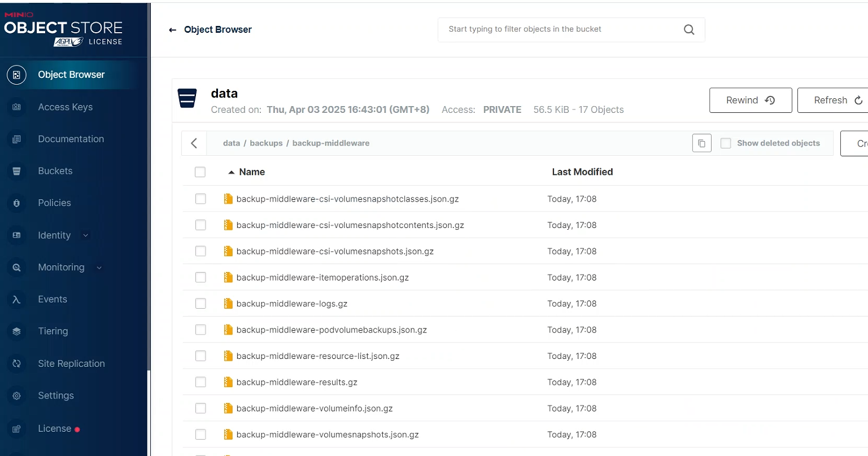Image resolution: width=868 pixels, height=456 pixels.
Task: Open Documentation menu item
Action: 71,139
